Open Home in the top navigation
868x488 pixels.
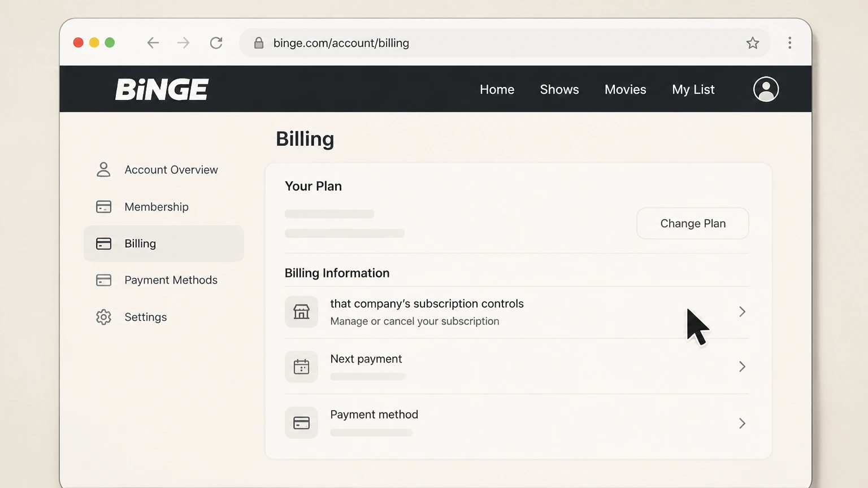(x=497, y=89)
